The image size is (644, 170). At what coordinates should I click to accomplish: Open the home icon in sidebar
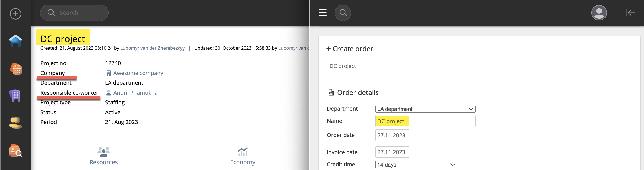point(15,41)
